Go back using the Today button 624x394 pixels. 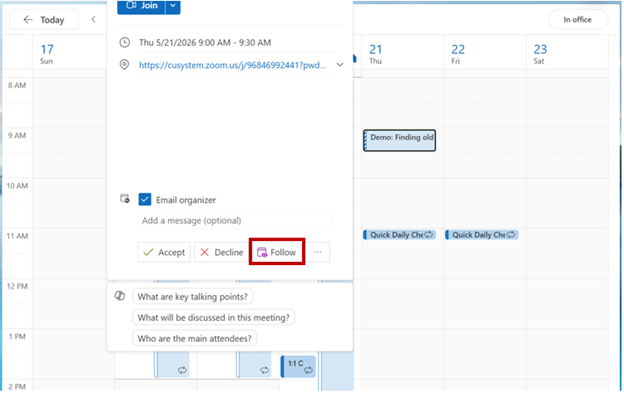tap(44, 20)
